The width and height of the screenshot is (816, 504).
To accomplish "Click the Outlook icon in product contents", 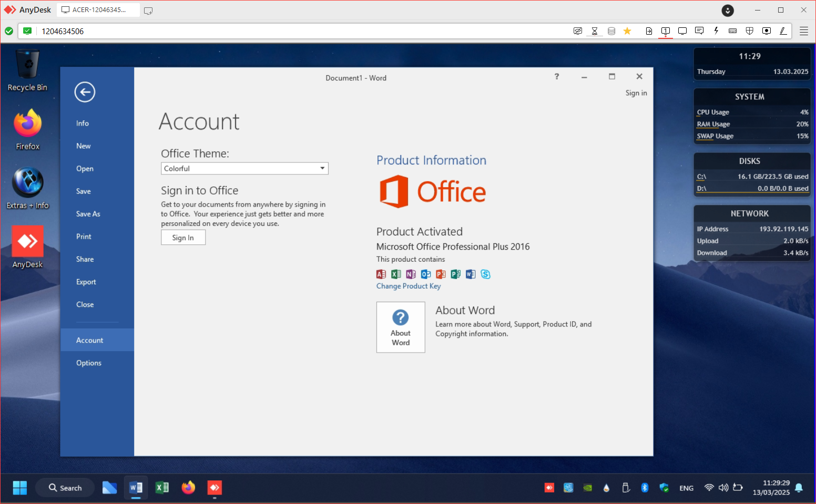I will [x=426, y=274].
